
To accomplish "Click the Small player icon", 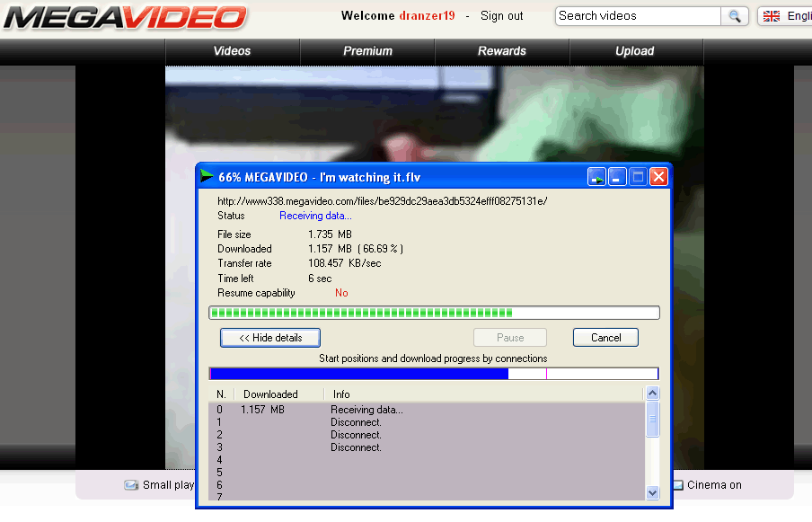I will tap(131, 485).
